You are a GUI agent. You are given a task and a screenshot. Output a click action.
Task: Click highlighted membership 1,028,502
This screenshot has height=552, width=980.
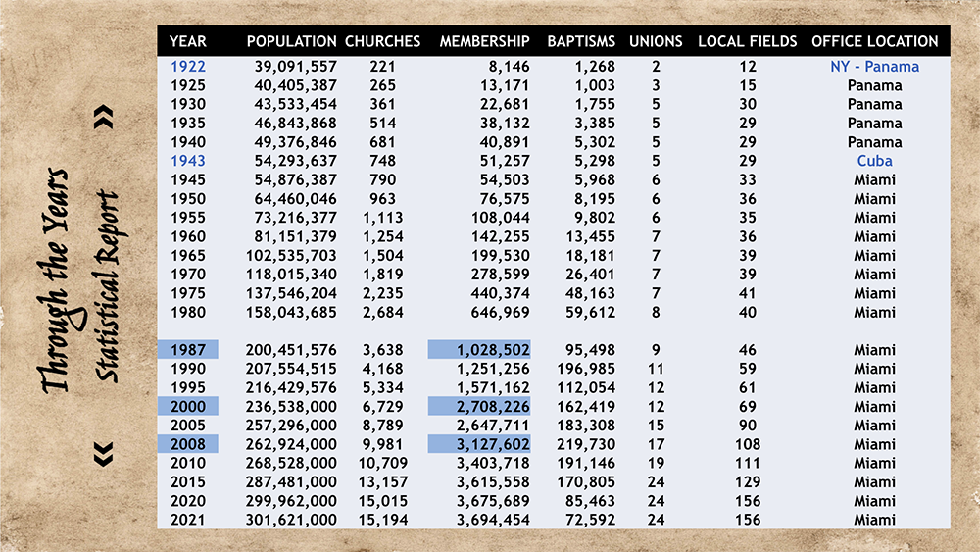click(x=479, y=349)
